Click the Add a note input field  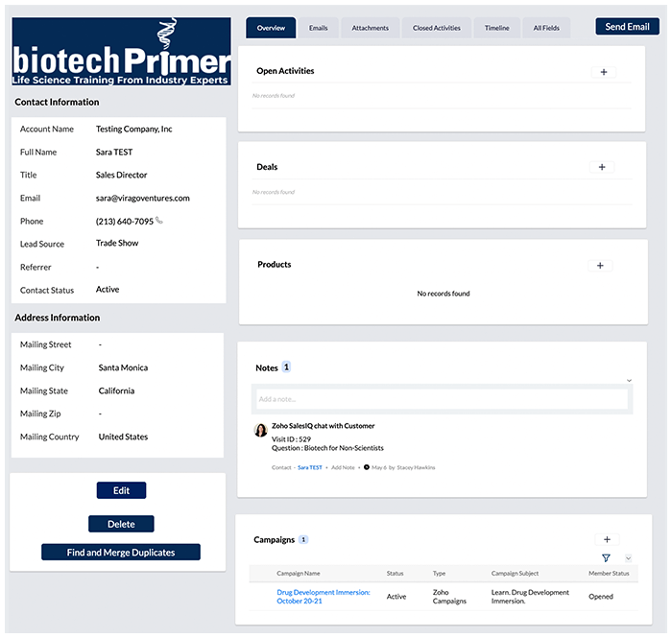click(442, 399)
